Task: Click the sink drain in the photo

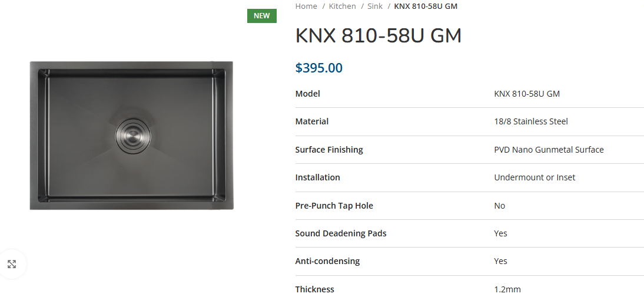Action: coord(132,136)
